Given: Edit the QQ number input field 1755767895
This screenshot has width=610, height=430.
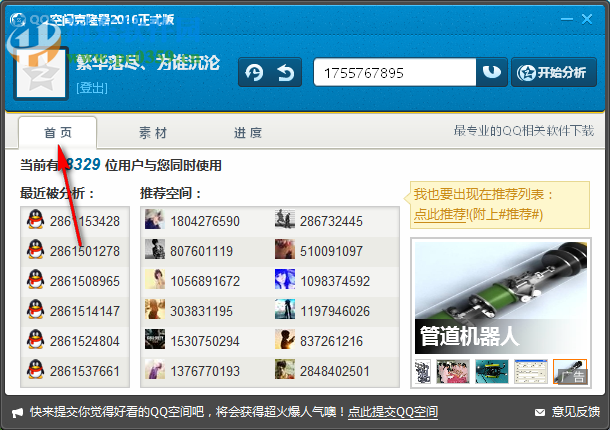Looking at the screenshot, I should pos(395,72).
